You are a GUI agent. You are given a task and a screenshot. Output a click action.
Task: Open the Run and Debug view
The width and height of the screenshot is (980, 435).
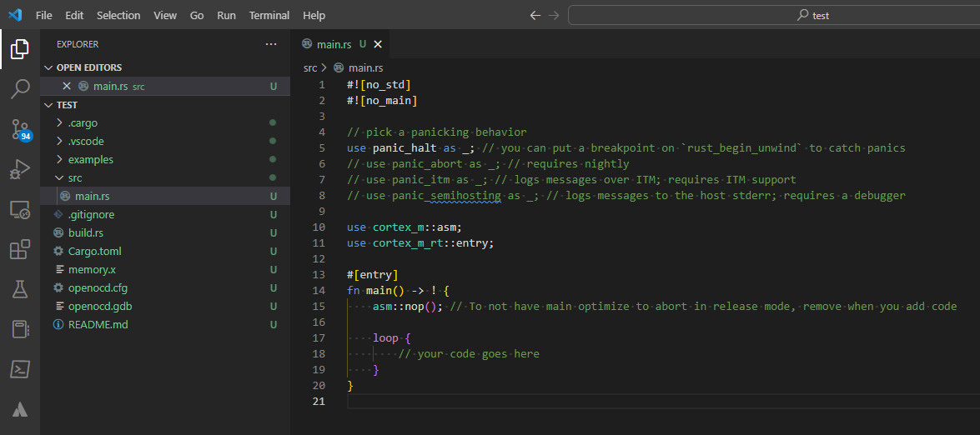[20, 170]
